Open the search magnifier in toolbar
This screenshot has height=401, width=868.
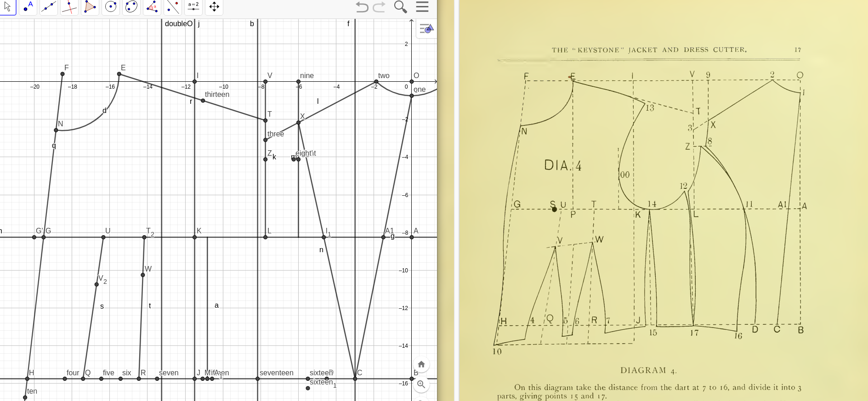point(400,7)
